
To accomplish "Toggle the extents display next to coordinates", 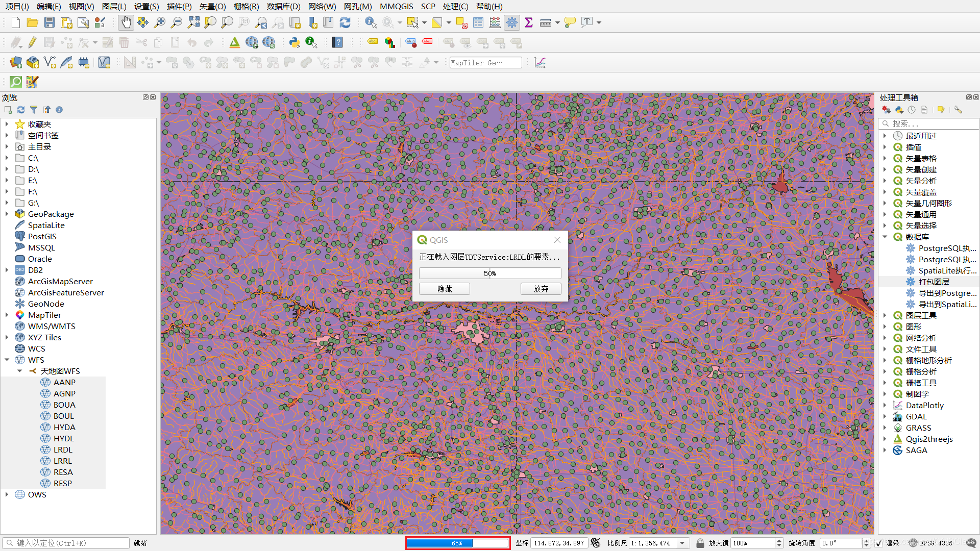I will coord(595,543).
